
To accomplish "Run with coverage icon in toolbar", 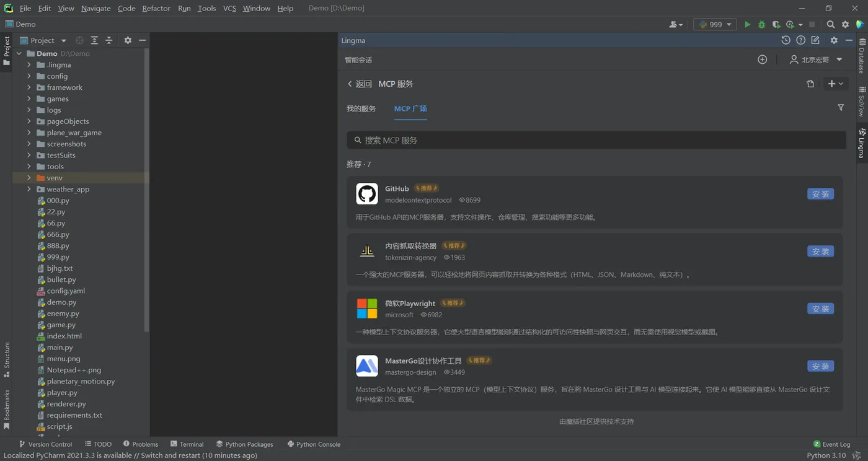I will 776,24.
